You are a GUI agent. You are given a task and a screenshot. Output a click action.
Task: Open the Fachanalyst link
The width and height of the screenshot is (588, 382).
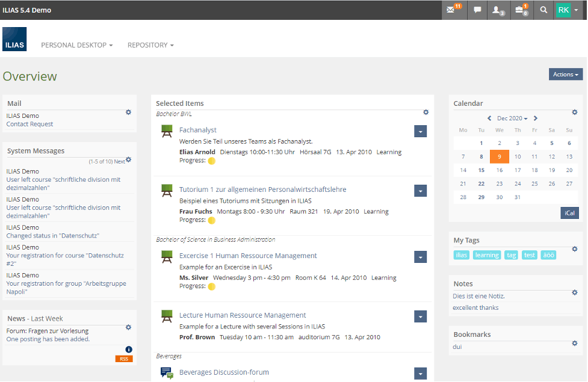(x=197, y=130)
